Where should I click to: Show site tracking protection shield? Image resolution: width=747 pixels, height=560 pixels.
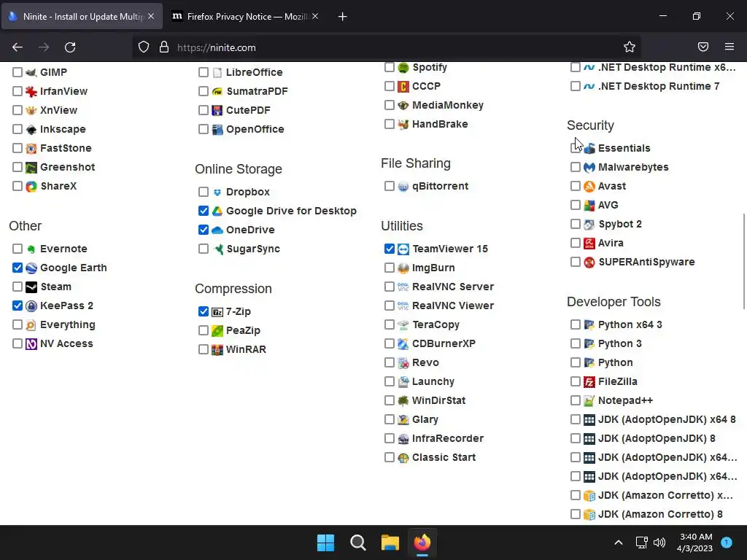(x=144, y=47)
